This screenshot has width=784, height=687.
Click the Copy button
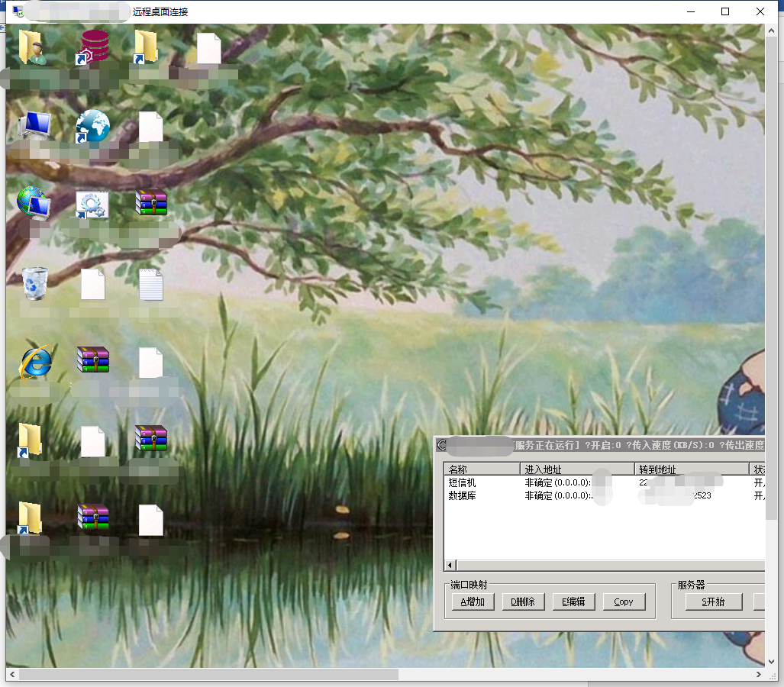click(x=624, y=602)
